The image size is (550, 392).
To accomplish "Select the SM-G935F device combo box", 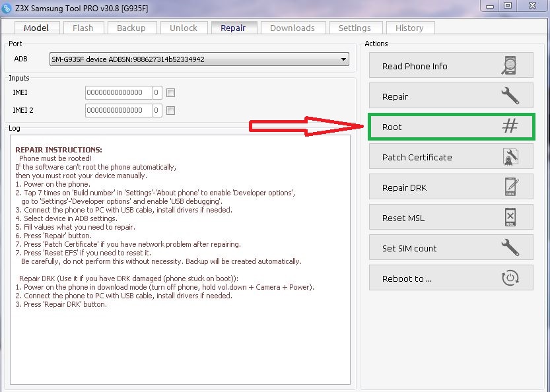I will [x=199, y=59].
